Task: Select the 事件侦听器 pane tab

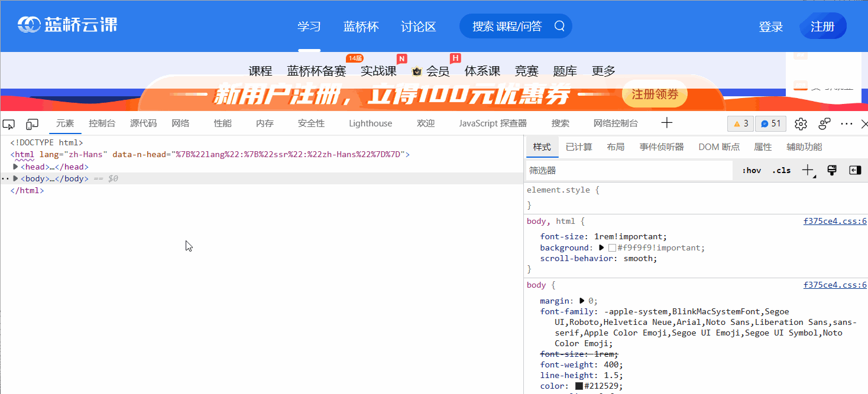Action: pos(662,147)
